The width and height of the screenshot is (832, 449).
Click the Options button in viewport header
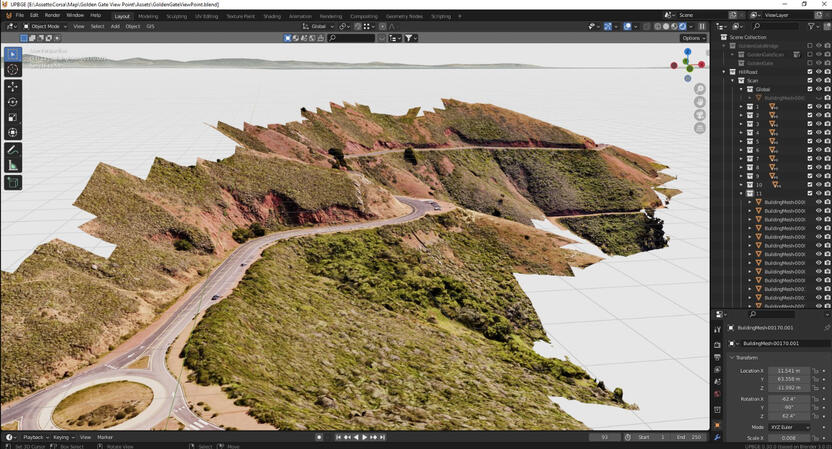point(693,38)
